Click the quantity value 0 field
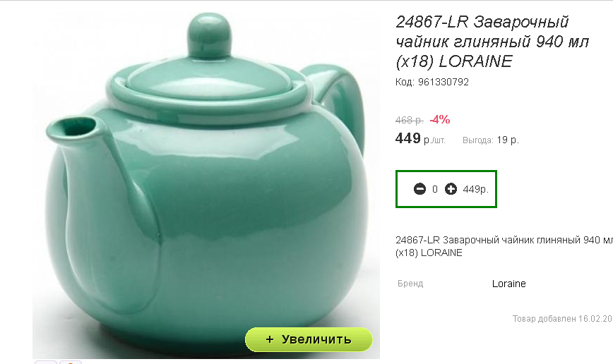613x364 pixels. 435,190
